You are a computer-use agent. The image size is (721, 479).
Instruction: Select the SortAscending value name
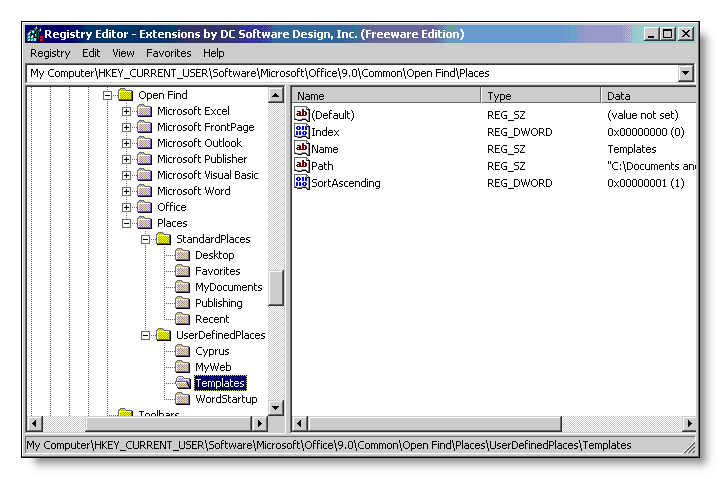(x=346, y=183)
